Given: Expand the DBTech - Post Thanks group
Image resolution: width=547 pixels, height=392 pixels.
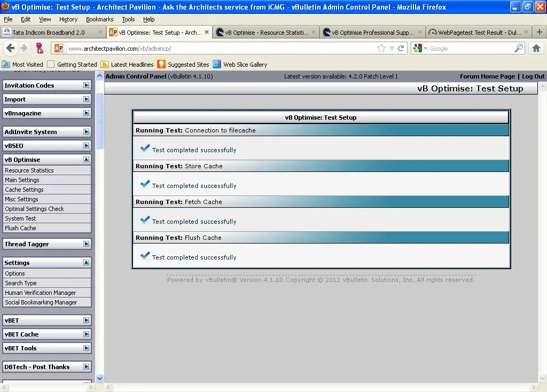Looking at the screenshot, I should [86, 366].
